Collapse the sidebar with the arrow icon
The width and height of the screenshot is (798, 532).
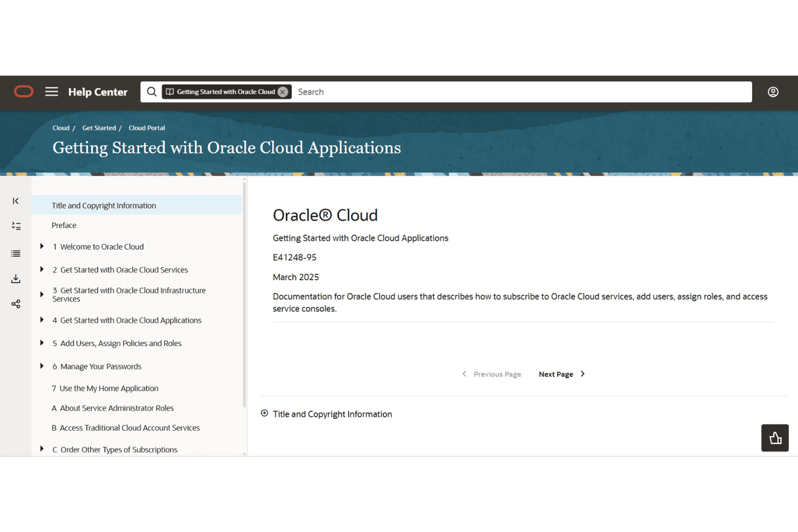16,201
